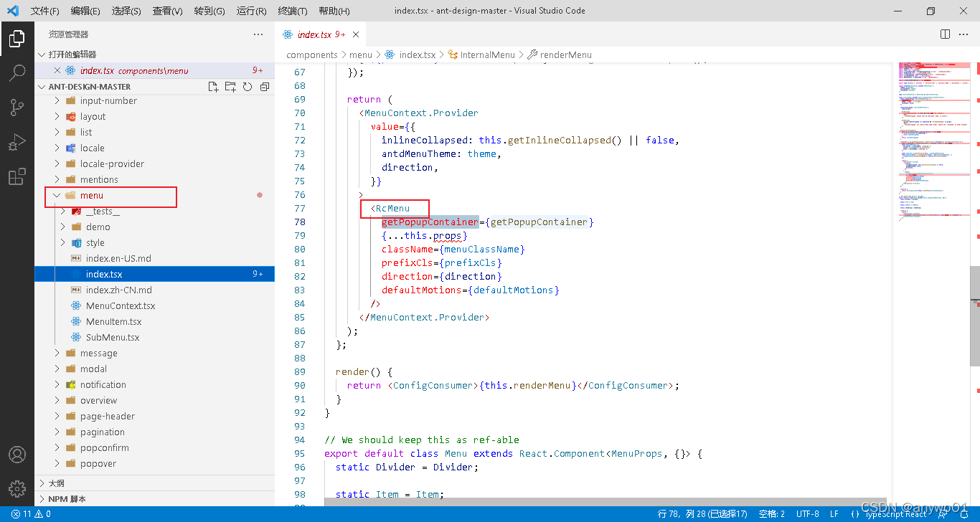Open the 文件(F) menu

(x=45, y=11)
